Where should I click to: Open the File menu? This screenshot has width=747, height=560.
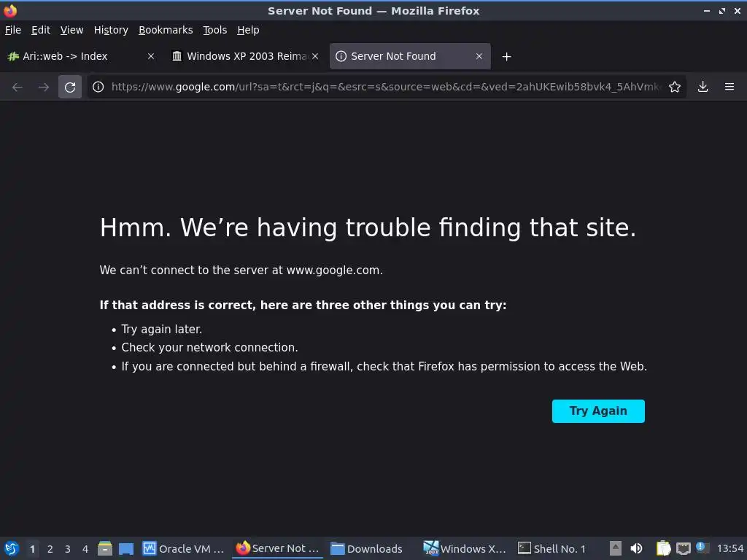click(13, 30)
